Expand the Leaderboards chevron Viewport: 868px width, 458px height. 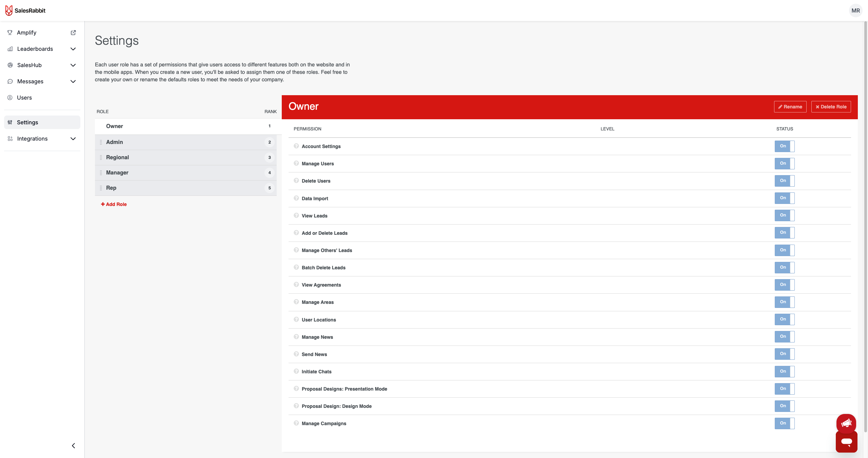pyautogui.click(x=73, y=49)
